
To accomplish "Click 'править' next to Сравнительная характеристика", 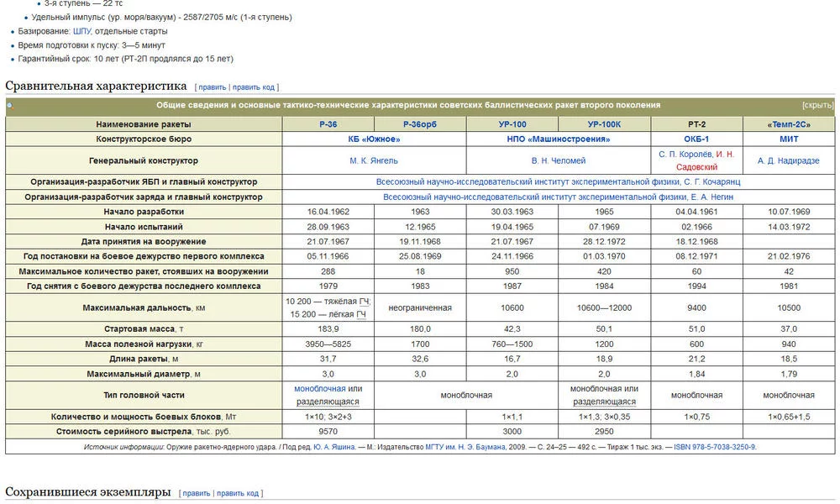I will tap(213, 87).
